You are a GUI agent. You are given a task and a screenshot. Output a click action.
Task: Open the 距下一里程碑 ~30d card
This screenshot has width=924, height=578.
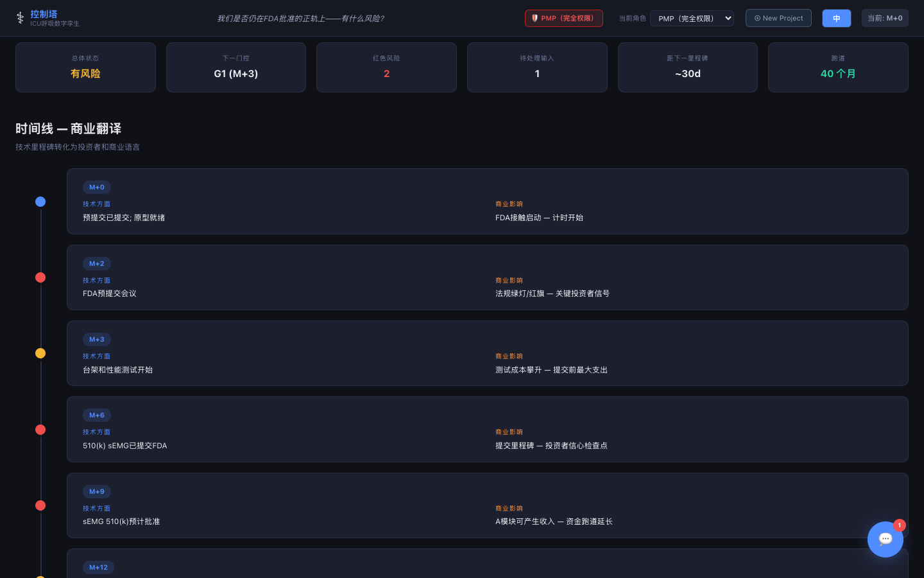[x=688, y=67]
